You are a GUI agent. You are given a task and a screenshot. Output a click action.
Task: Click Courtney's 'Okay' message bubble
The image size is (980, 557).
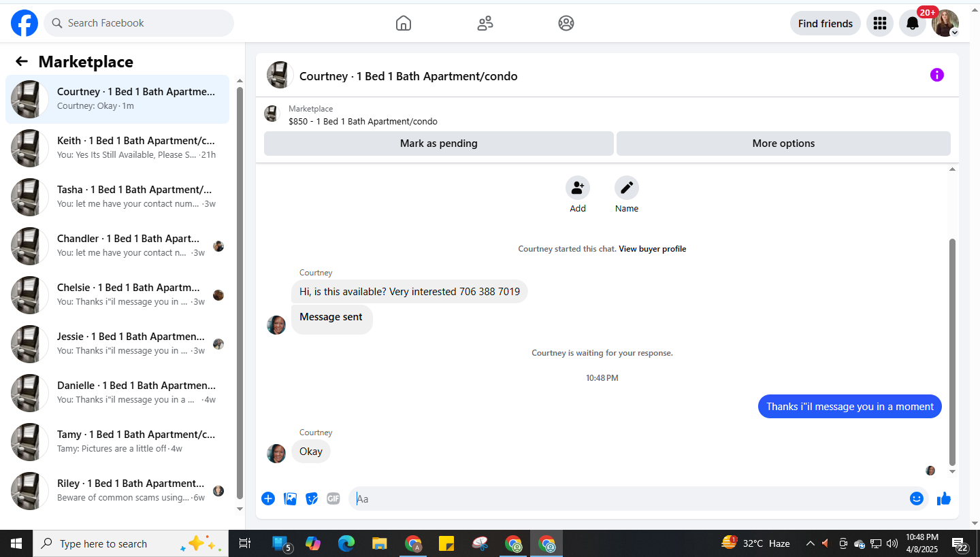311,452
